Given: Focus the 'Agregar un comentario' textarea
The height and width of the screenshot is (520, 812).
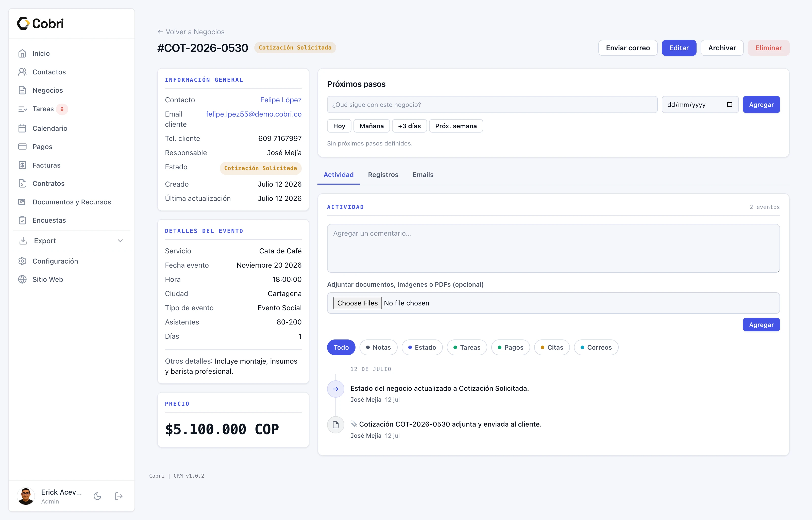Looking at the screenshot, I should tap(553, 248).
